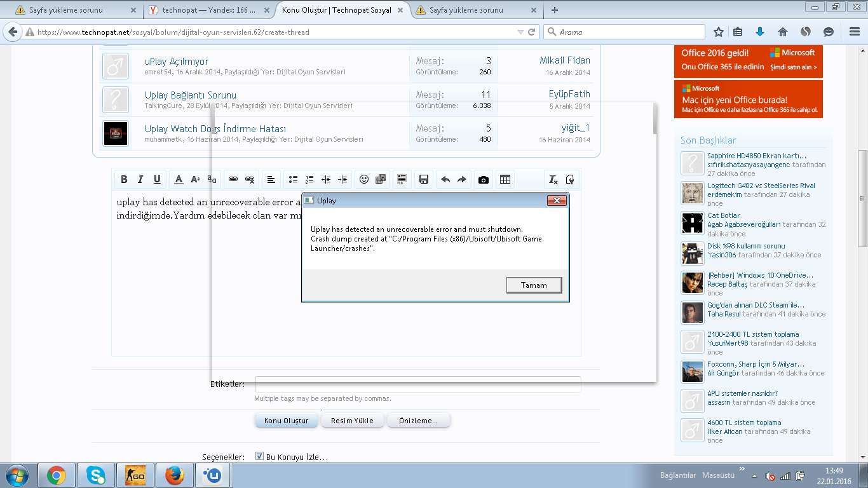Toggle the Bu Konuyu İzle checkbox
The width and height of the screenshot is (868, 488).
[x=259, y=456]
